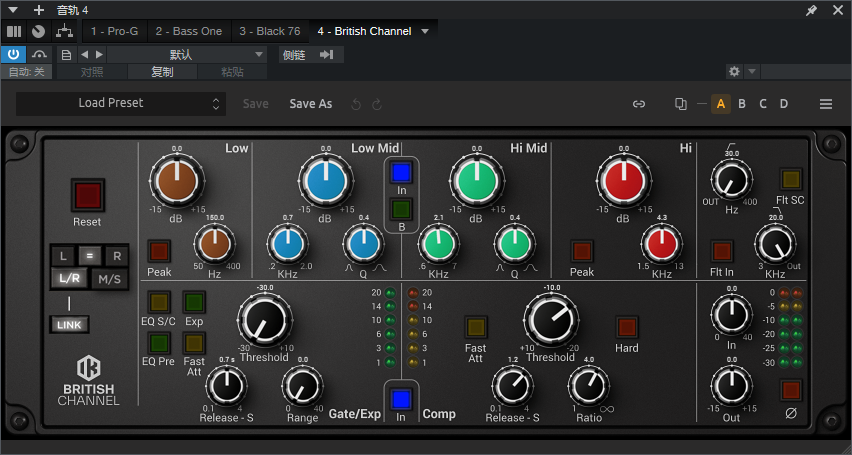Open the sidechain routing arrow icon
Viewport: 852px width, 455px height.
(327, 55)
